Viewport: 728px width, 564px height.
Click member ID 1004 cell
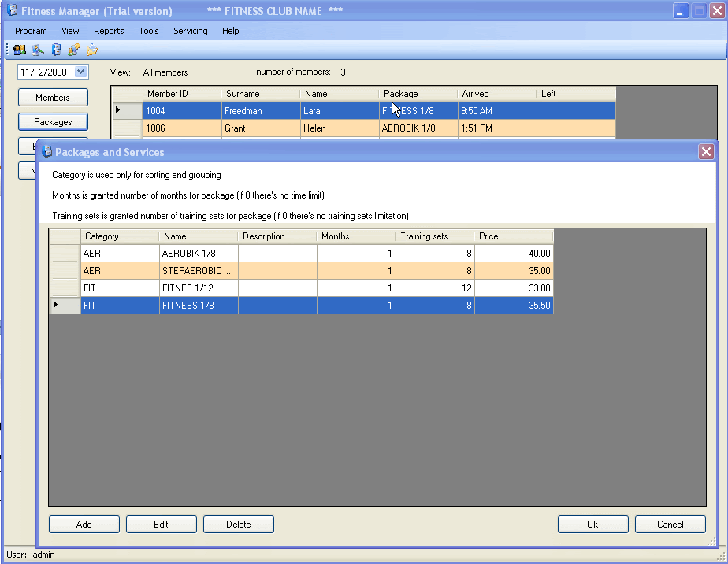[182, 111]
